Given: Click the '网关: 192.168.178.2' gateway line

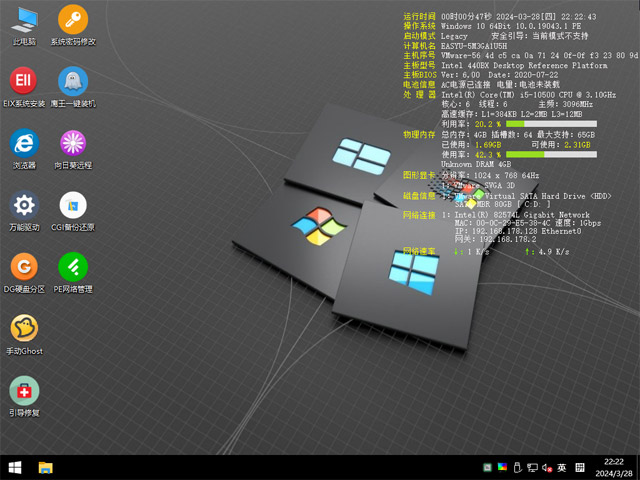Looking at the screenshot, I should [496, 239].
